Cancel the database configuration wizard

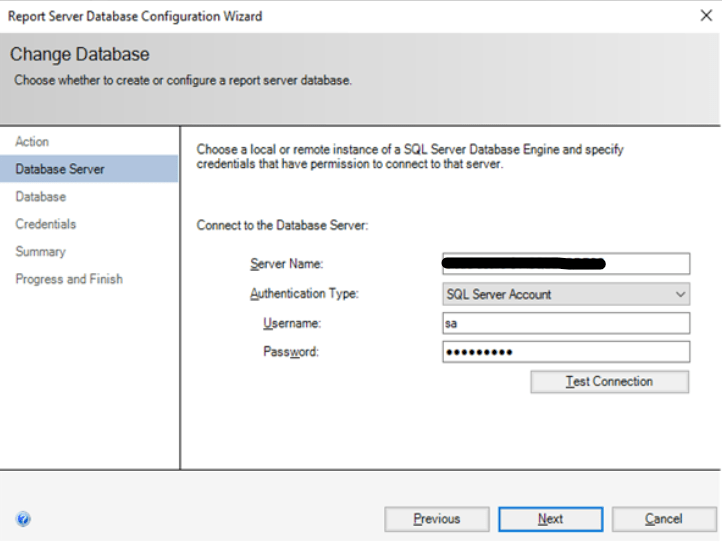(664, 519)
